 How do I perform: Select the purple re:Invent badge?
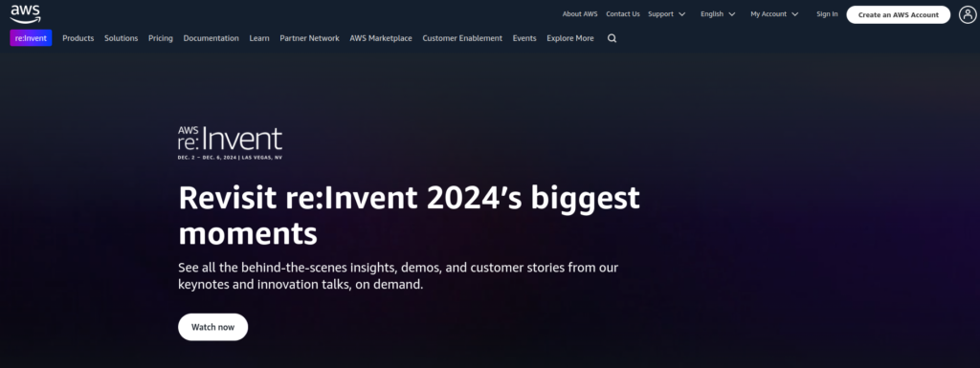(32, 38)
